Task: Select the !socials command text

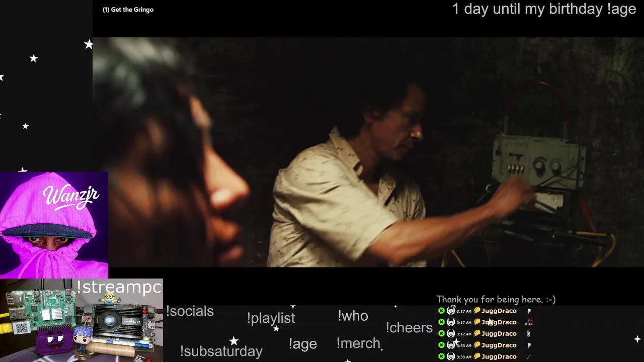Action: [x=190, y=311]
